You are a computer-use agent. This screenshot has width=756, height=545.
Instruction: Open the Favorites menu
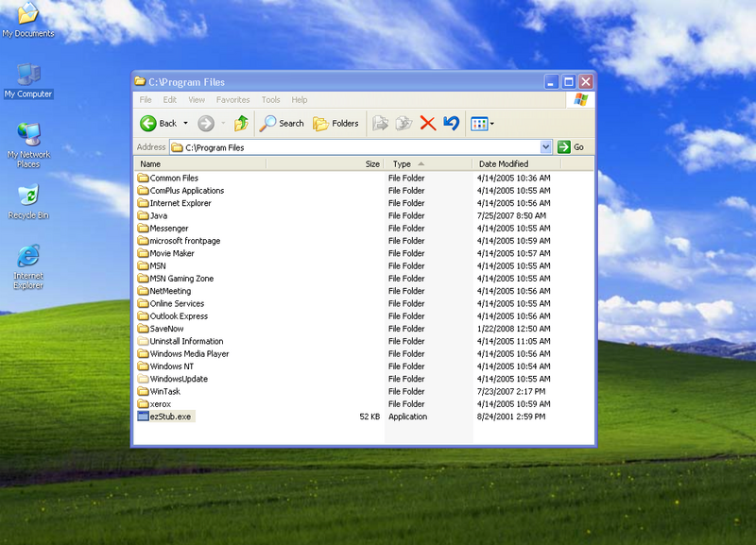tap(232, 100)
